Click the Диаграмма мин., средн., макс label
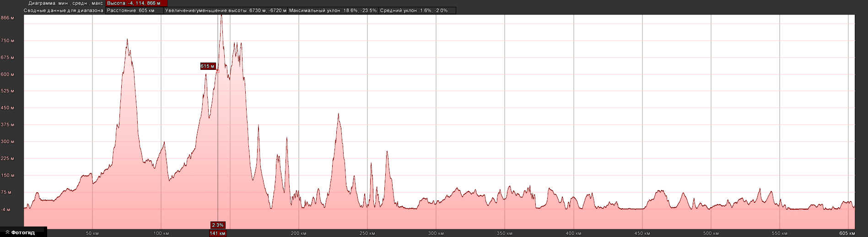 coord(65,3)
